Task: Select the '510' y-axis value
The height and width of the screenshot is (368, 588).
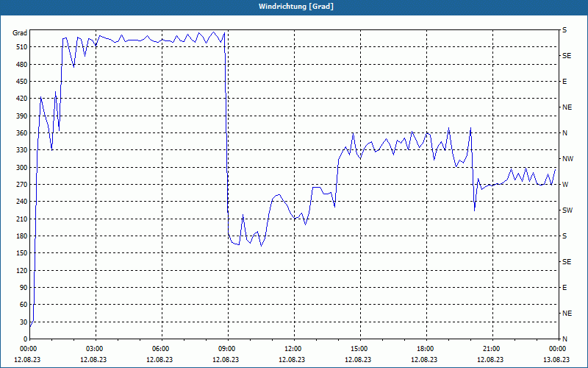Action: pyautogui.click(x=21, y=47)
